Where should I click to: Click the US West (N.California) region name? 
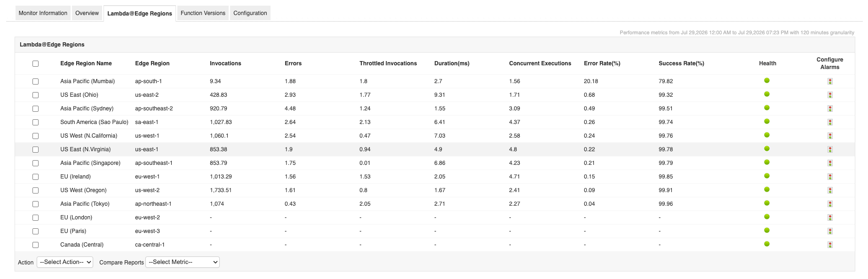pos(89,136)
